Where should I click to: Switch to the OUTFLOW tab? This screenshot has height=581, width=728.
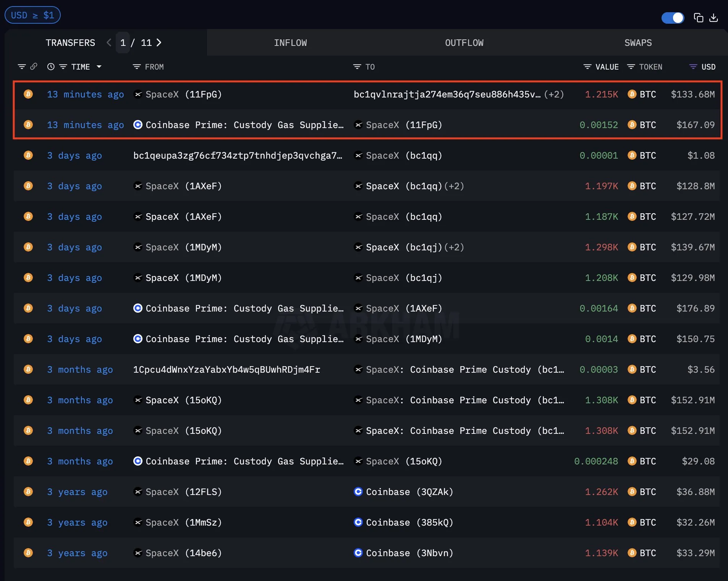[x=464, y=43]
